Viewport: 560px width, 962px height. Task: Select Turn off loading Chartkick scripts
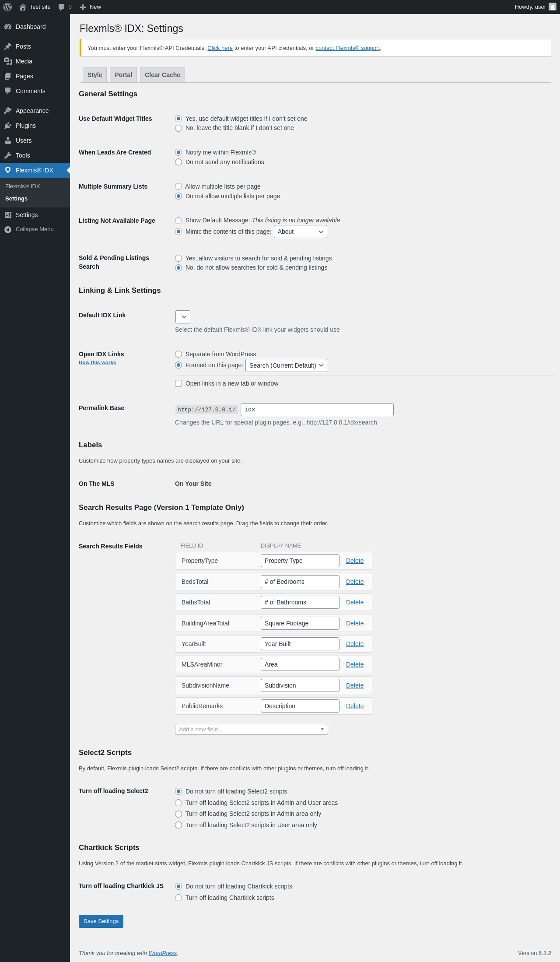click(178, 898)
